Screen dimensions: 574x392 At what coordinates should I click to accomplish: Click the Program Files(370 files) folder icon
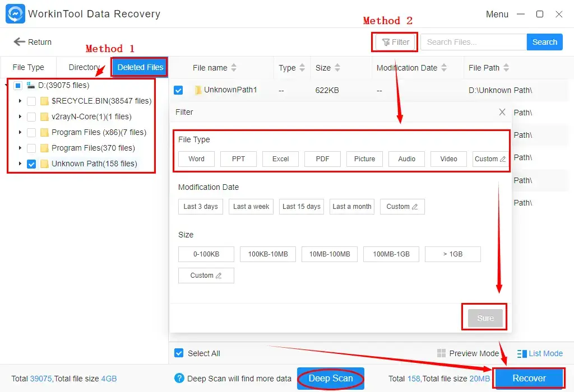coord(44,148)
